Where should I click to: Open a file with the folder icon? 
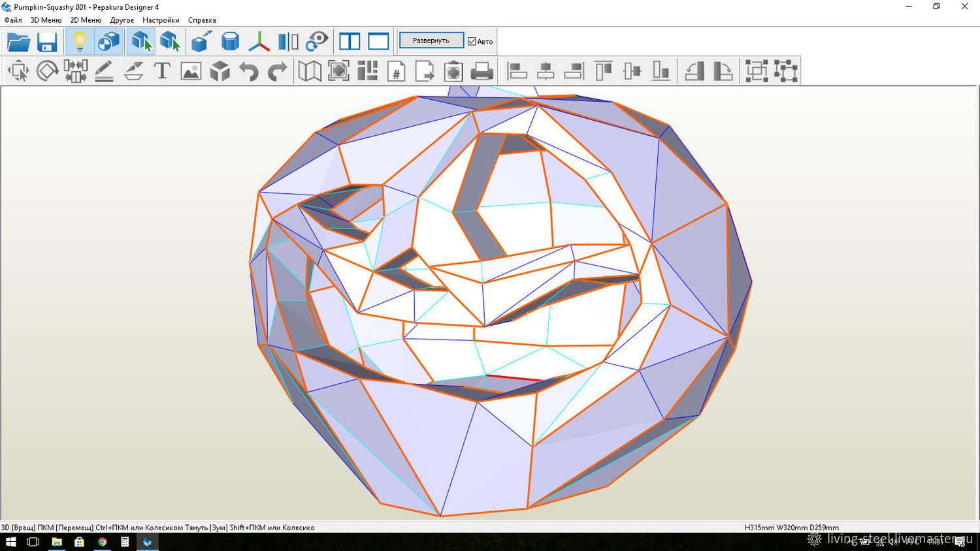point(19,42)
